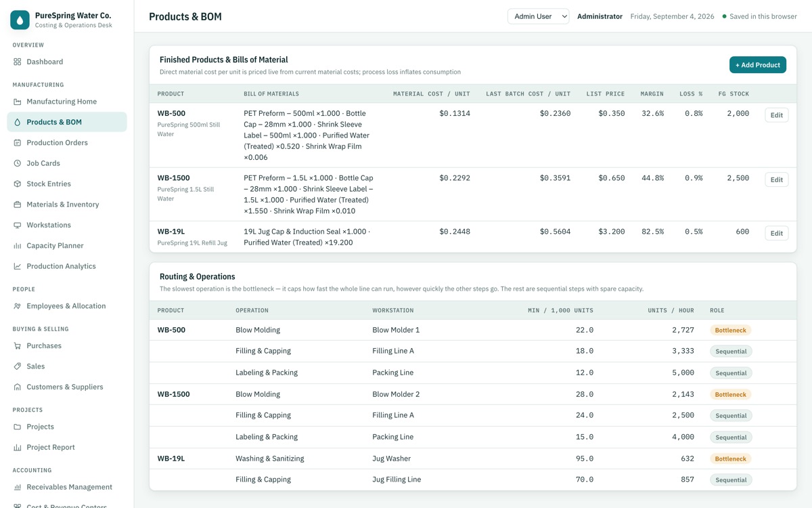Open Stock Entries section
This screenshot has height=508, width=812.
click(x=67, y=184)
